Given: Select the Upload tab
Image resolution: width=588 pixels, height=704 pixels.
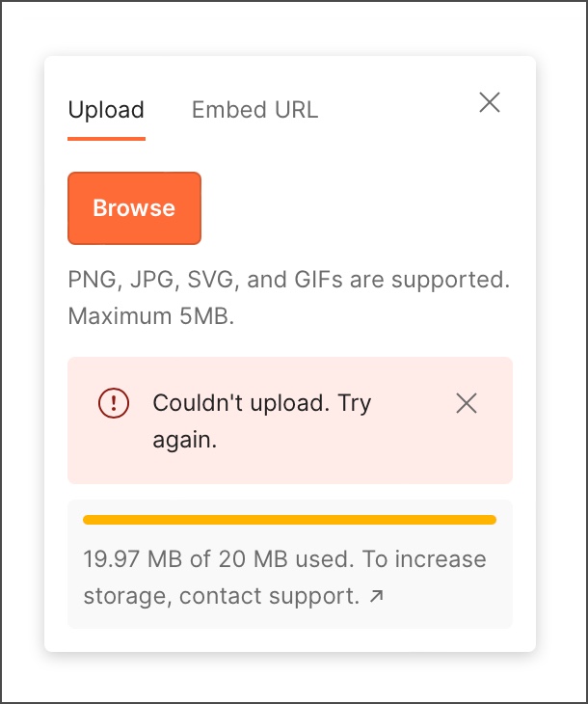Looking at the screenshot, I should point(106,110).
